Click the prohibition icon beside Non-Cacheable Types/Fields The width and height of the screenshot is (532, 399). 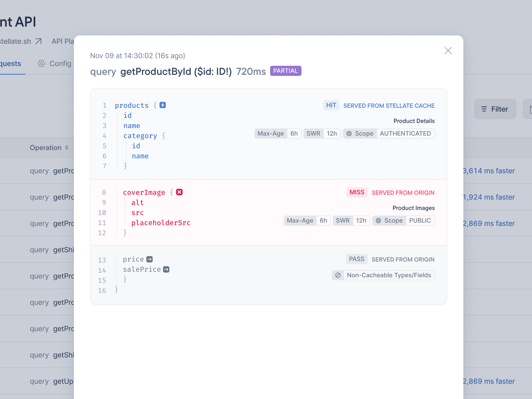click(338, 275)
